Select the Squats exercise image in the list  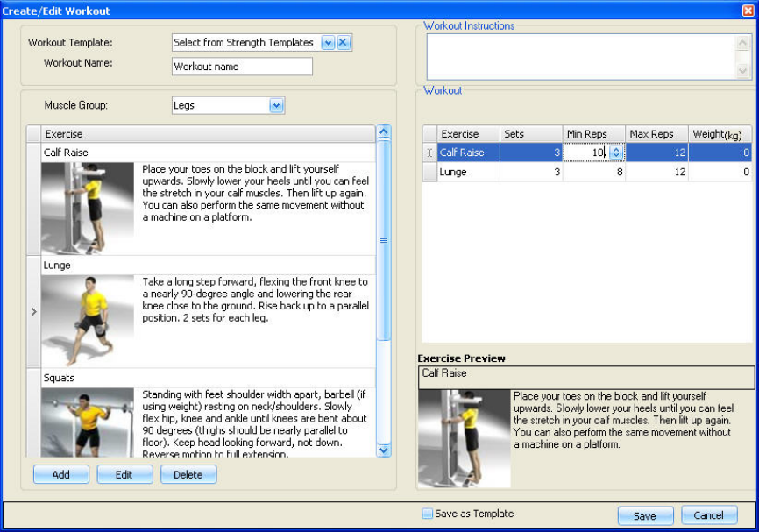(88, 422)
